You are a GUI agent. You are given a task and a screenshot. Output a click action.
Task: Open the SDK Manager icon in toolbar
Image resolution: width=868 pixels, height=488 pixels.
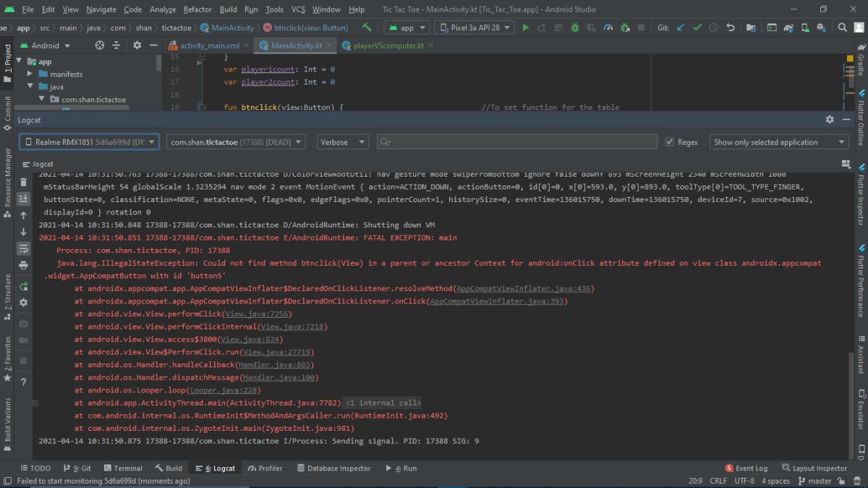822,28
